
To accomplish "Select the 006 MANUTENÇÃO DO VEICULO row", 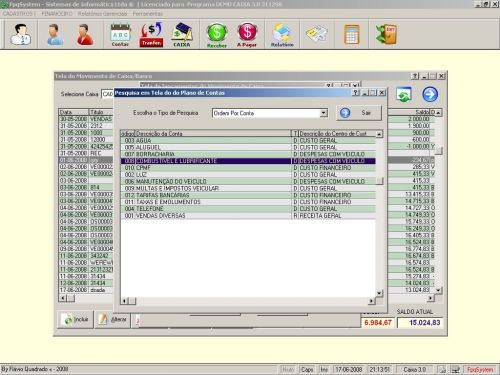I will [x=248, y=181].
